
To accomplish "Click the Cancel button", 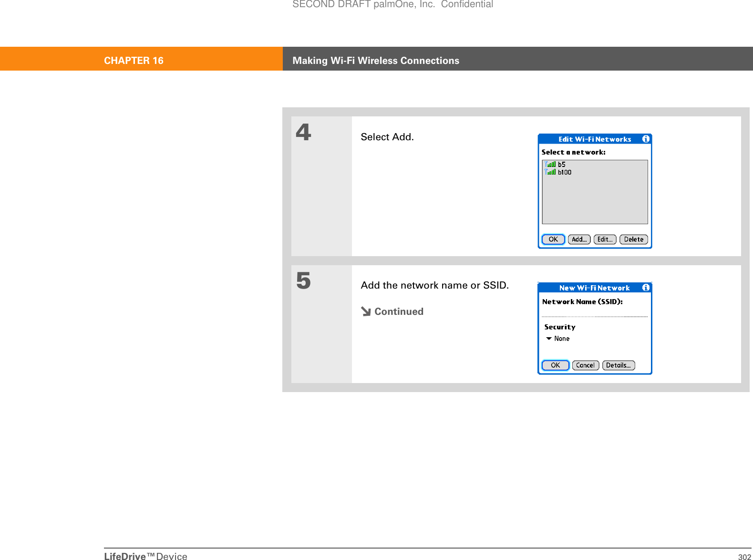I will [x=586, y=365].
